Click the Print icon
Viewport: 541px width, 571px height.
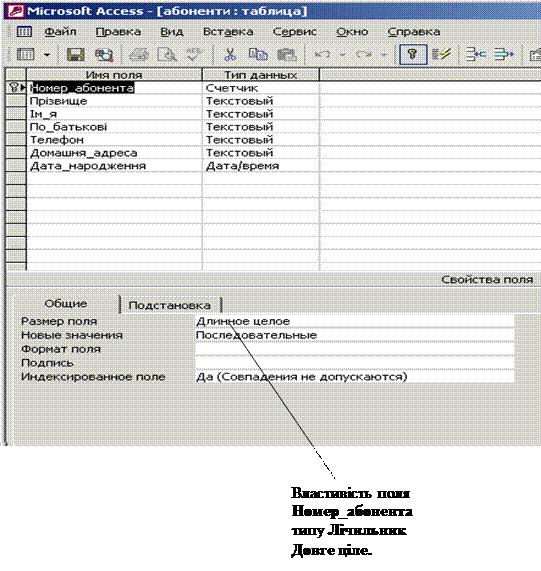click(139, 55)
